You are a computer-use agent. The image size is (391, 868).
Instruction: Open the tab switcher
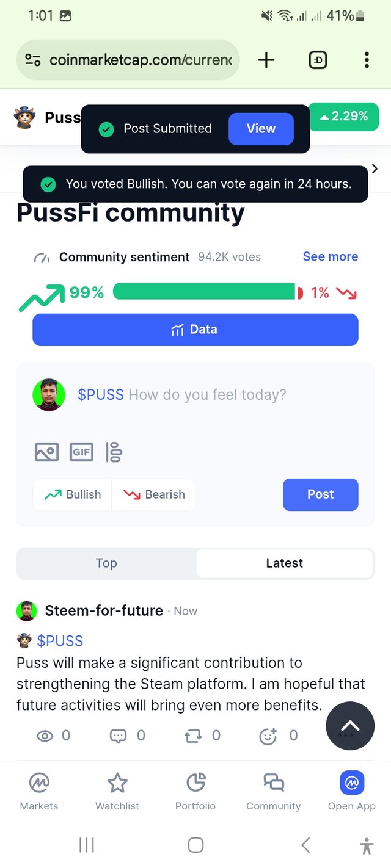(x=318, y=60)
